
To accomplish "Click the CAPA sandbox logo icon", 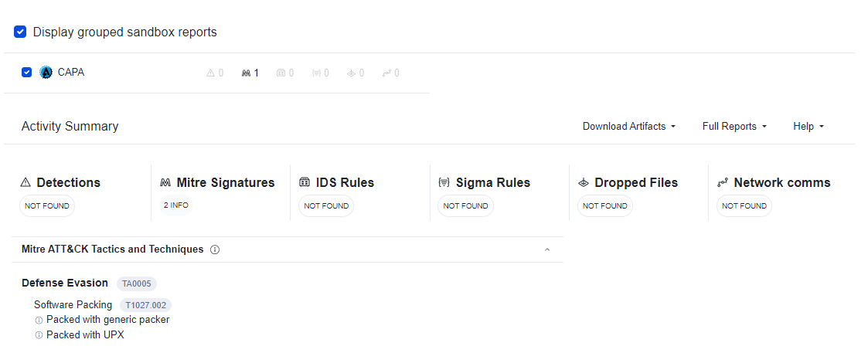I will point(46,73).
